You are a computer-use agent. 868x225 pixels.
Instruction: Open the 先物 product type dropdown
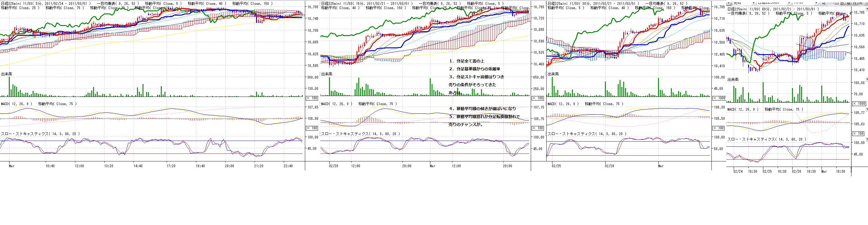pyautogui.click(x=754, y=3)
